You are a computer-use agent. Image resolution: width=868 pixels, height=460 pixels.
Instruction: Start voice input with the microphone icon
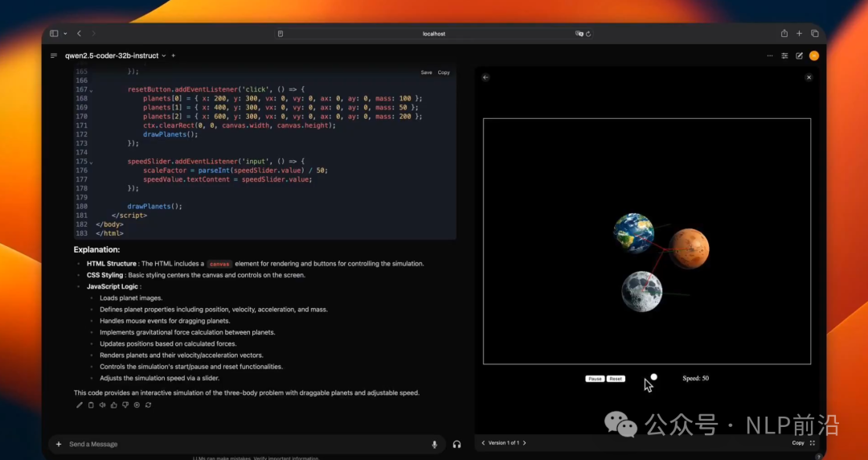click(435, 445)
